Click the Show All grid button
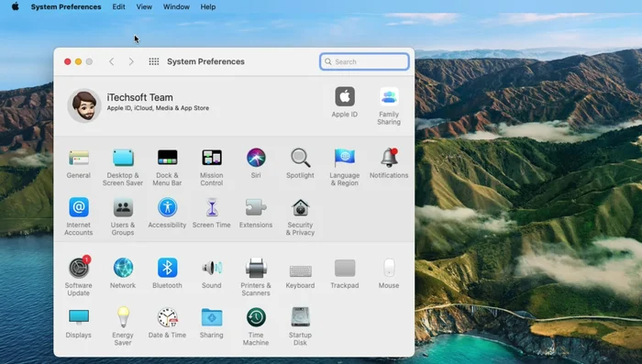 click(x=154, y=61)
